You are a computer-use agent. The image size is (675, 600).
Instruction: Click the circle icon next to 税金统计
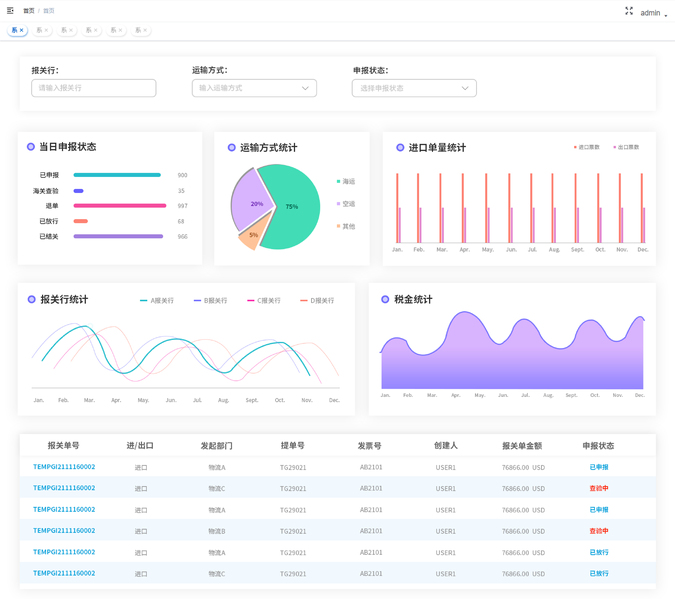click(x=385, y=299)
